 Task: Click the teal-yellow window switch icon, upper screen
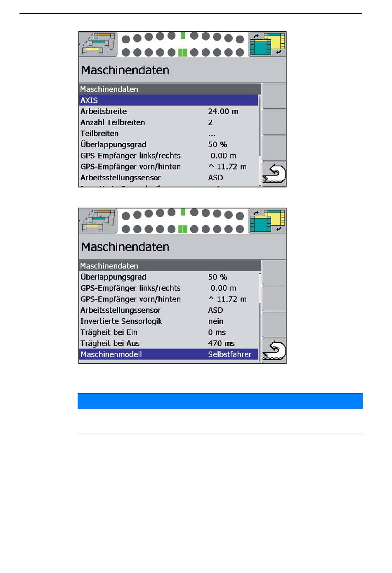267,44
